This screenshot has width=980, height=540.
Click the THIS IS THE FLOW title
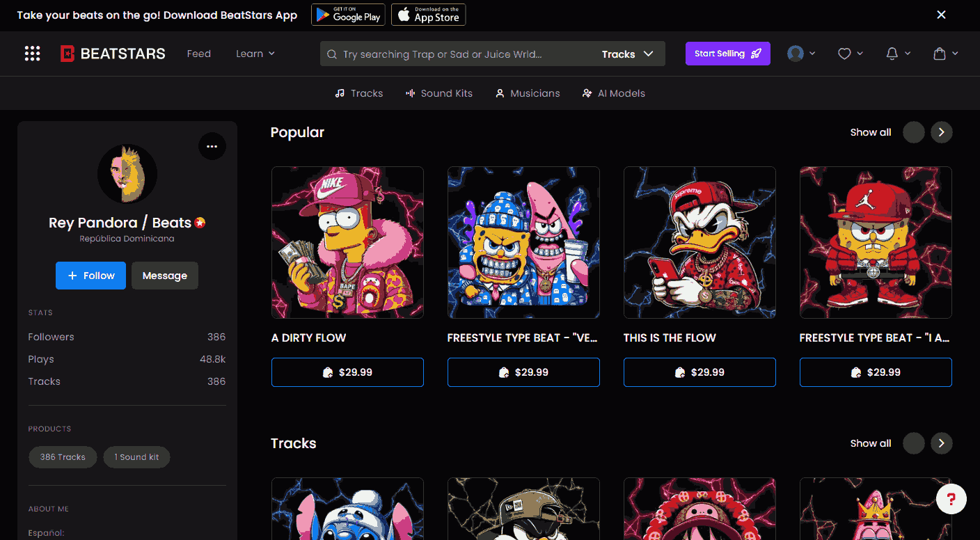(x=670, y=337)
